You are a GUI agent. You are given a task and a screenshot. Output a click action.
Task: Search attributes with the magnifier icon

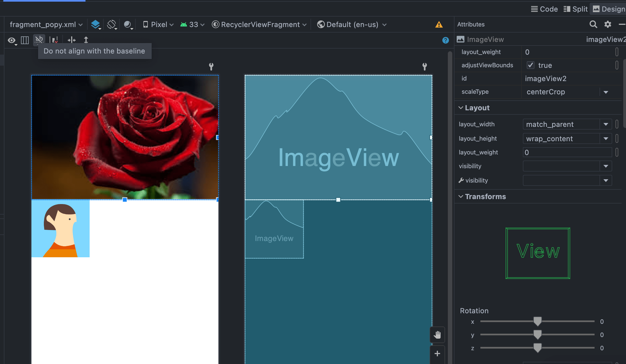[593, 24]
